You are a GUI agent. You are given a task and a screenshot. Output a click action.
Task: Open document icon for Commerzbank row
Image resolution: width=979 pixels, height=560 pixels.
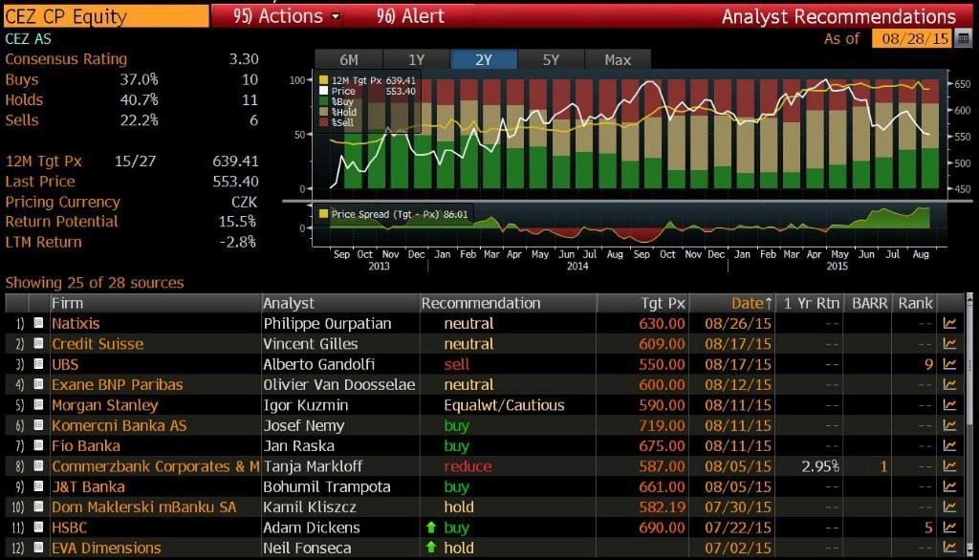pyautogui.click(x=38, y=466)
